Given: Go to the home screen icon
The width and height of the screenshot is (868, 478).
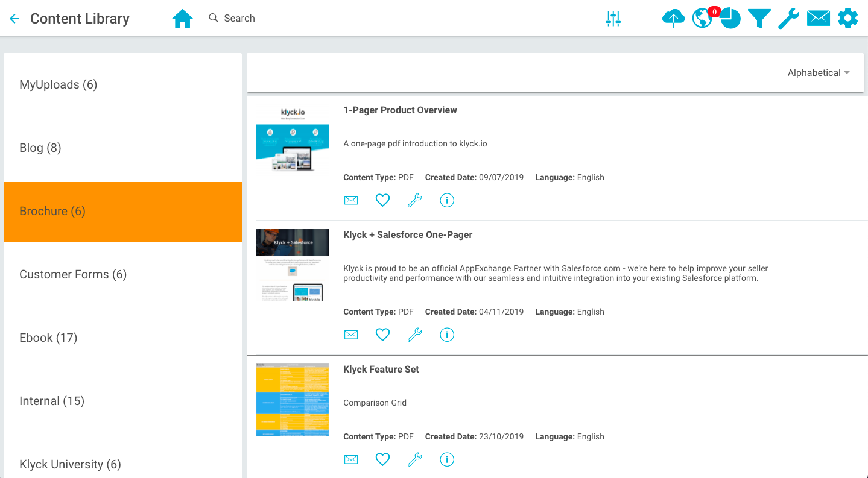Looking at the screenshot, I should [x=182, y=19].
